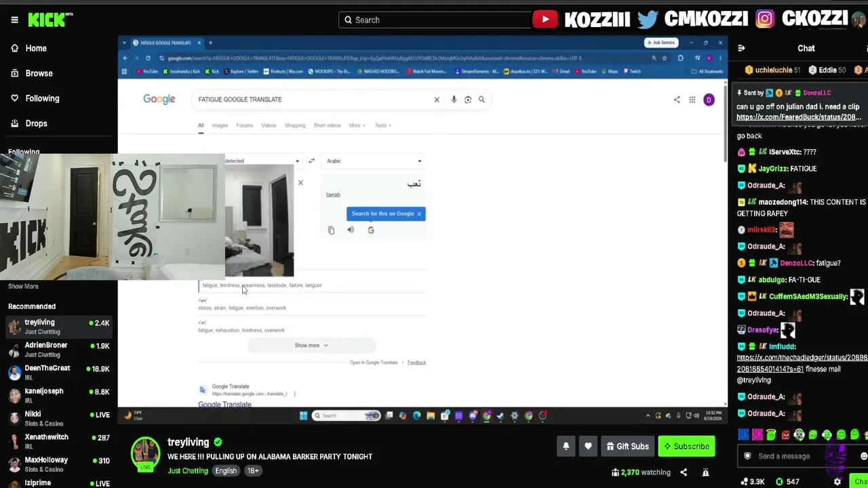Bookmark this page with star icon

[665, 58]
